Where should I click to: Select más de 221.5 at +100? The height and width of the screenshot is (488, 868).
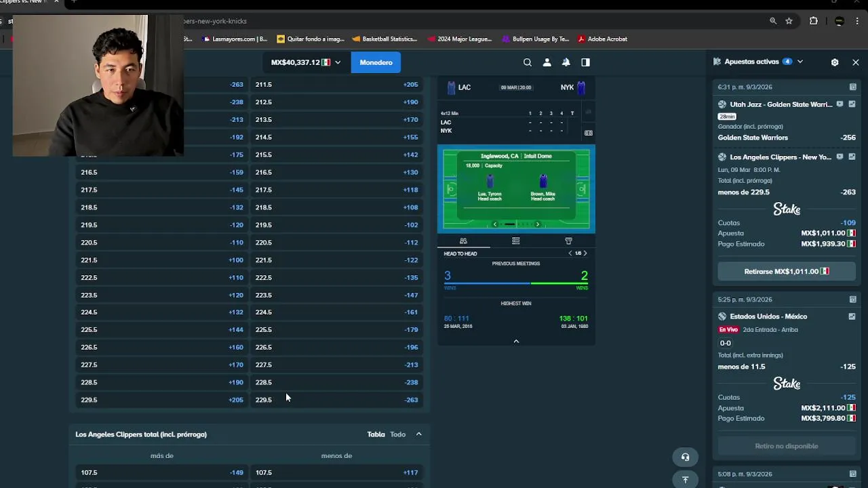pos(161,260)
